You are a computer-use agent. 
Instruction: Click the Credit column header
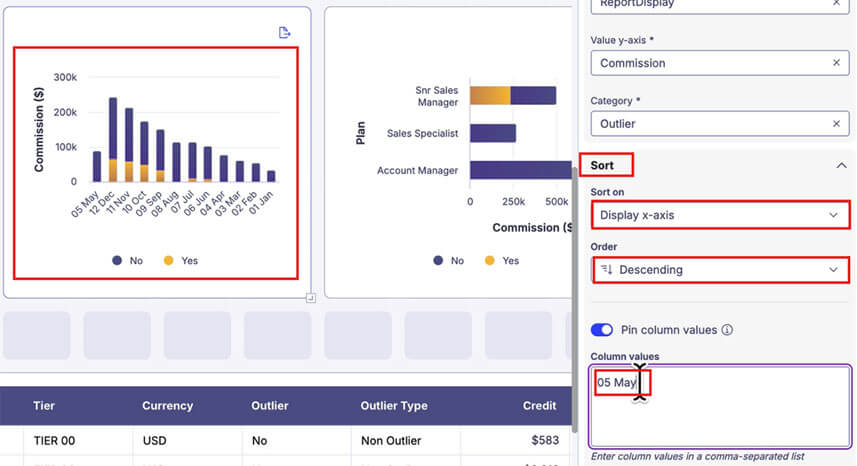pos(539,405)
